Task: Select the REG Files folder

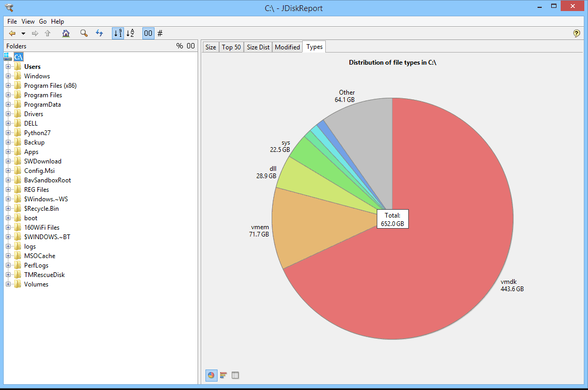Action: coord(36,190)
